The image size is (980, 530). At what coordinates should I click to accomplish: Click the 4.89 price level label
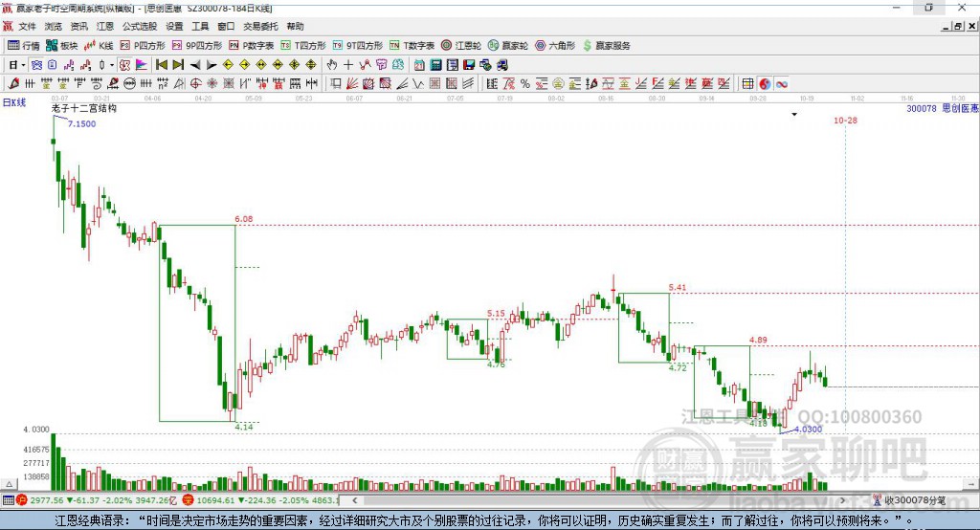click(x=758, y=340)
